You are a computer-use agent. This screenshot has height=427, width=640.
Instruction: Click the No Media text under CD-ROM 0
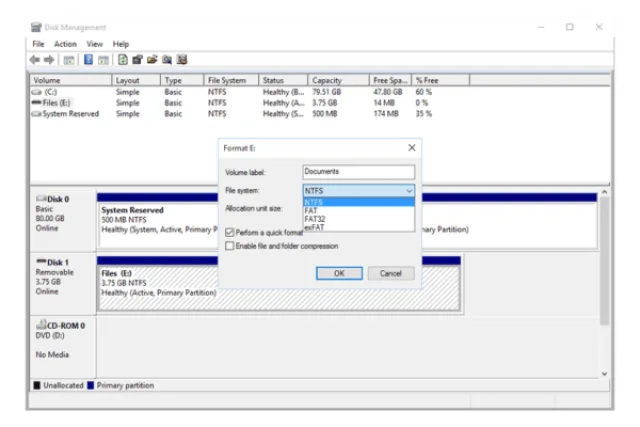coord(52,354)
